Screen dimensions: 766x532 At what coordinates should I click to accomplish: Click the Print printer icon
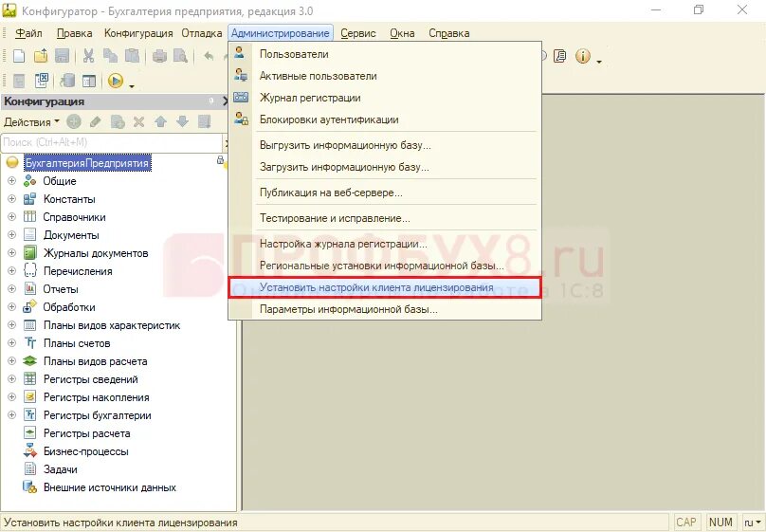click(159, 56)
